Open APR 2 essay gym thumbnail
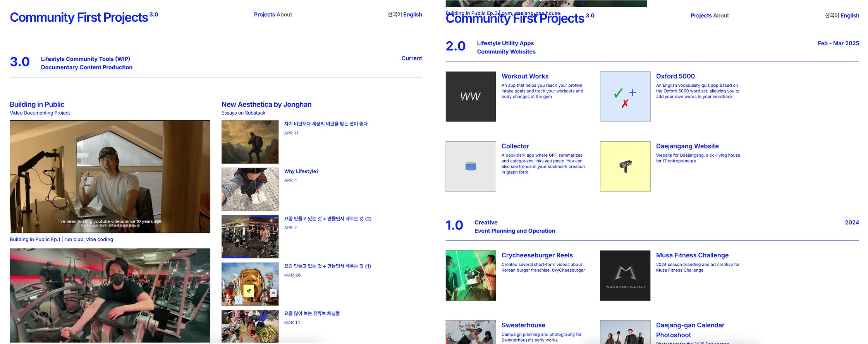The height and width of the screenshot is (344, 868). pos(250,236)
